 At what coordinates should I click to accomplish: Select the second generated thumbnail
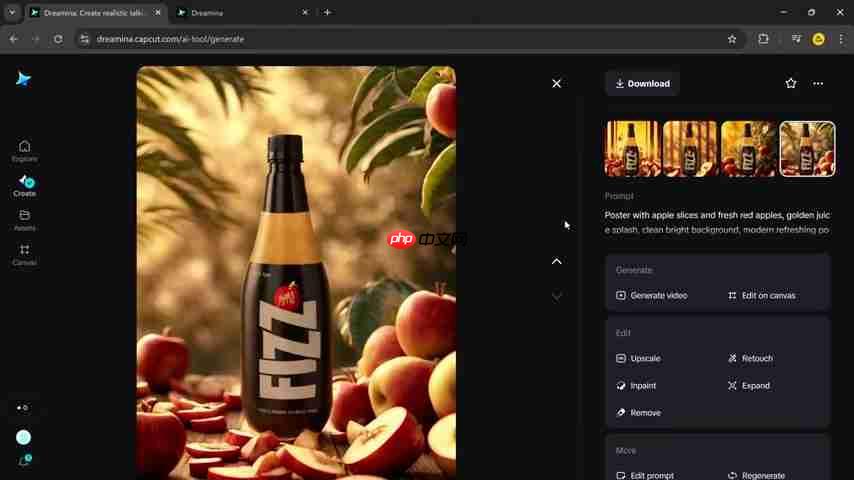690,149
